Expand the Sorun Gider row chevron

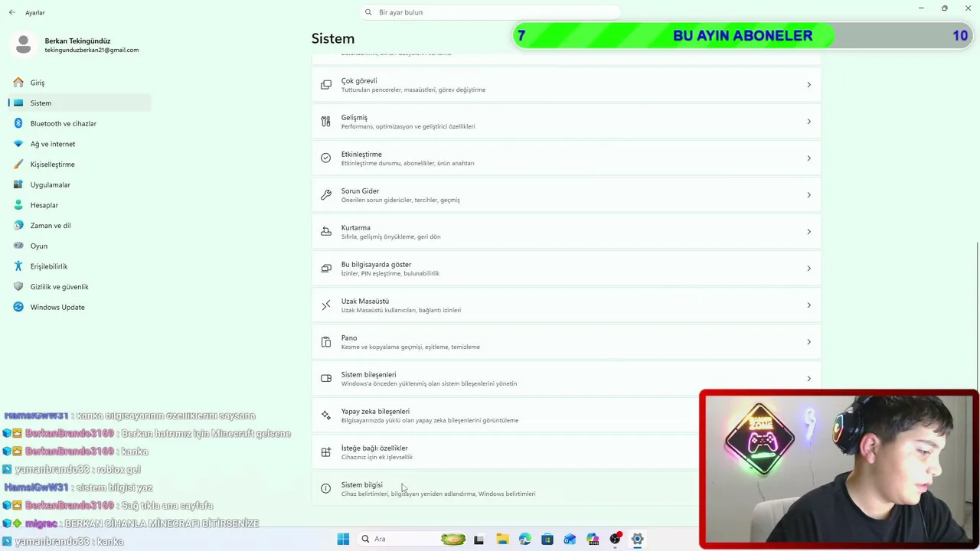[x=808, y=194]
